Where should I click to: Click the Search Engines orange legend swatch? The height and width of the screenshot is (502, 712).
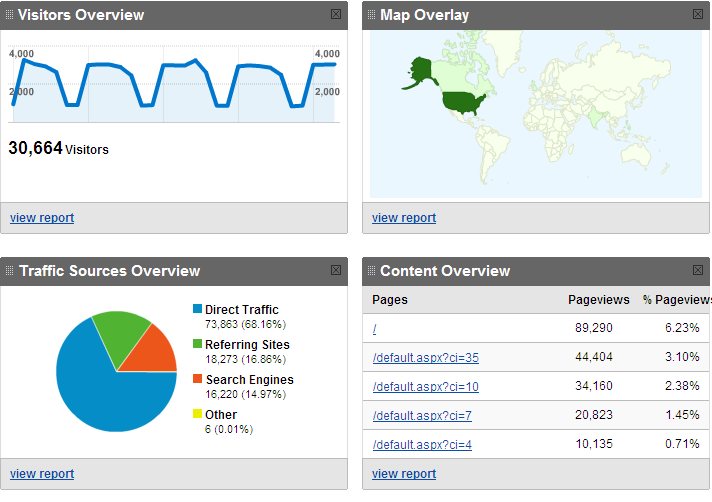[197, 379]
